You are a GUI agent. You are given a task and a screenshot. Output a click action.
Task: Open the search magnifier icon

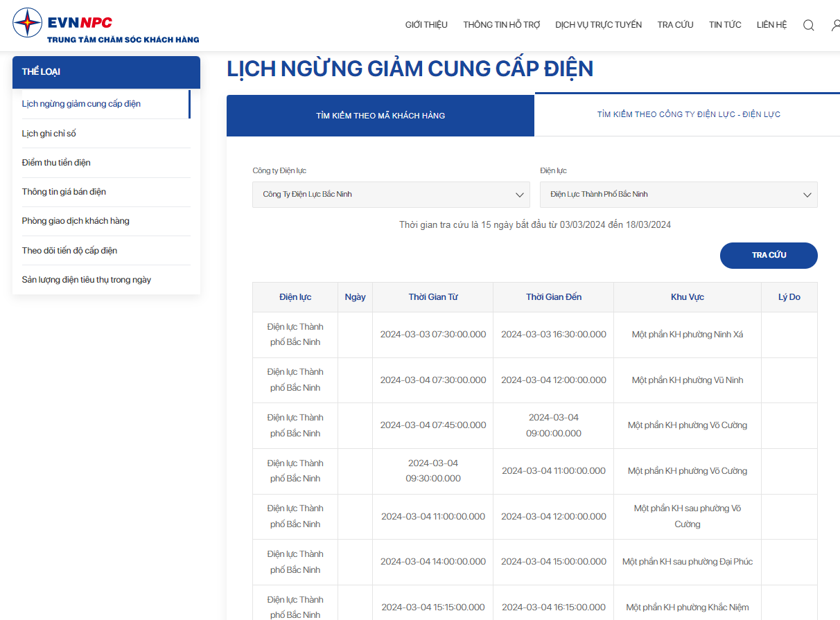point(809,25)
